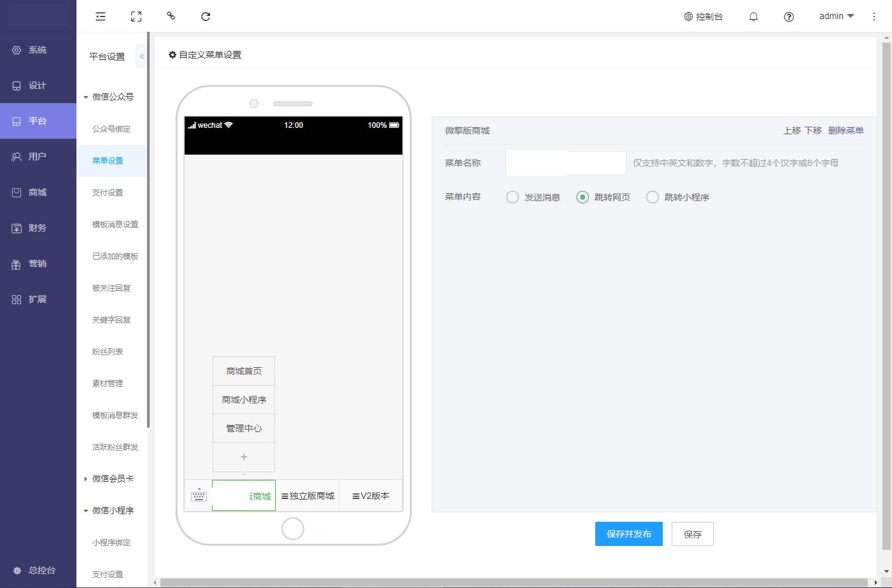Click the link icon in top toolbar
This screenshot has height=588, width=892.
(171, 16)
